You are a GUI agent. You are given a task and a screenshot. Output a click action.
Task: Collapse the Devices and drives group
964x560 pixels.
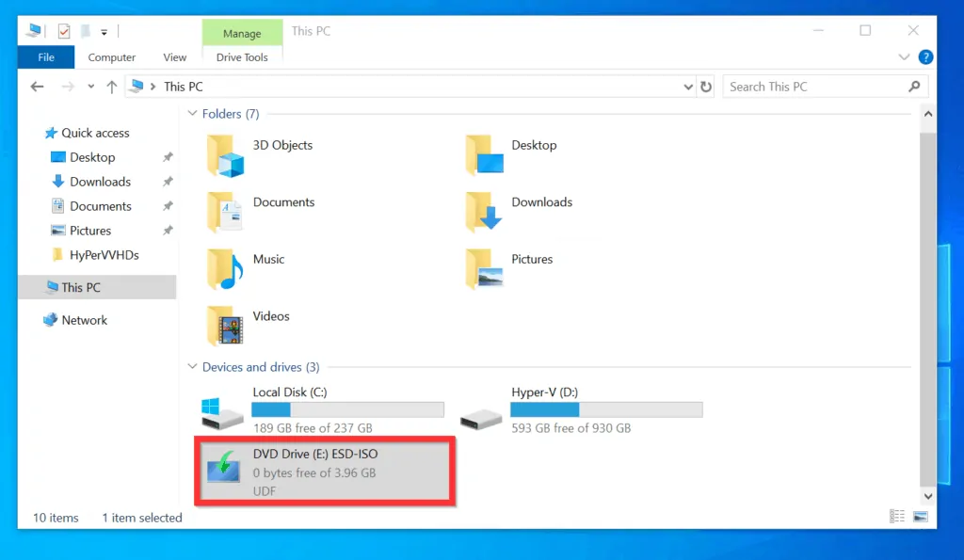coord(193,367)
